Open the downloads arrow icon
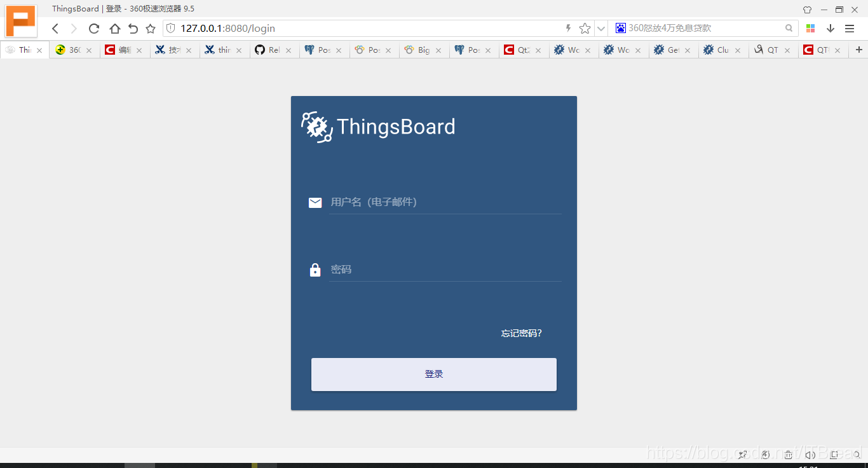 click(x=830, y=29)
